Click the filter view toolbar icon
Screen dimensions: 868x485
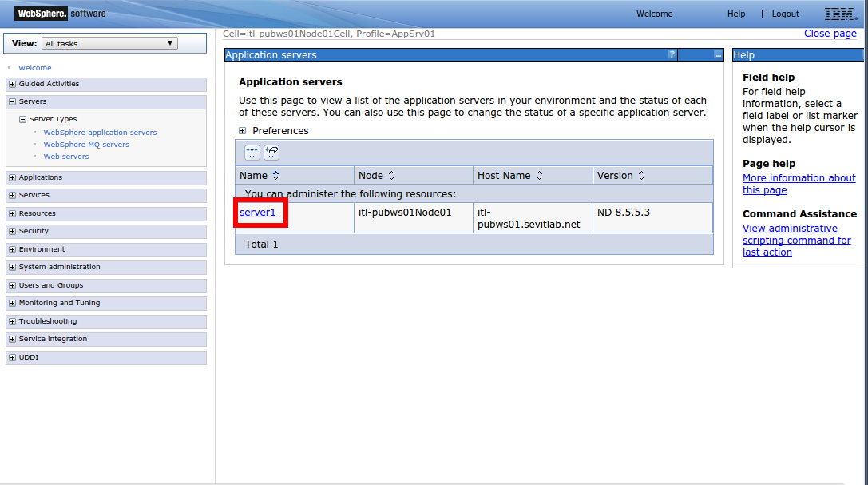click(x=252, y=153)
